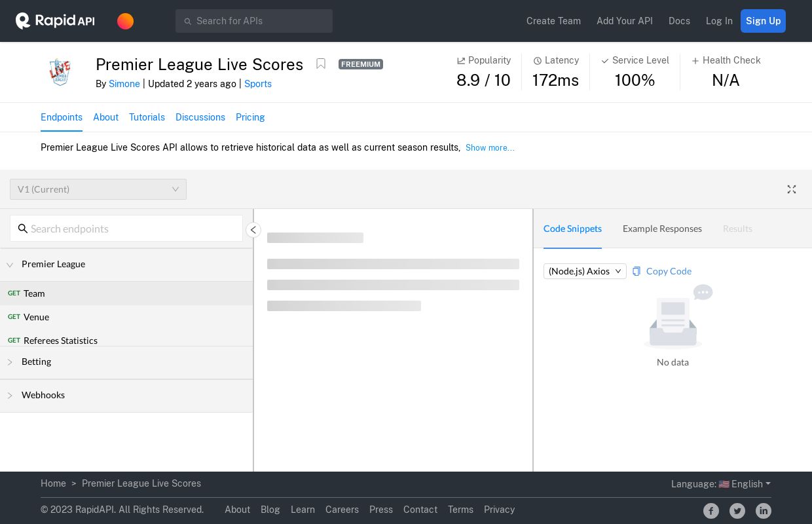Click the copy icon beside Copy Code
The height and width of the screenshot is (524, 812).
637,271
